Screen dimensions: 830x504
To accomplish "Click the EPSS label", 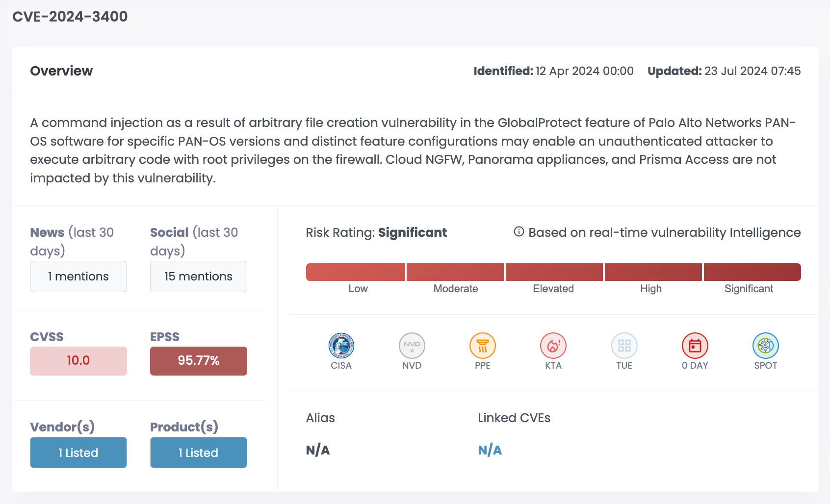I will (165, 337).
